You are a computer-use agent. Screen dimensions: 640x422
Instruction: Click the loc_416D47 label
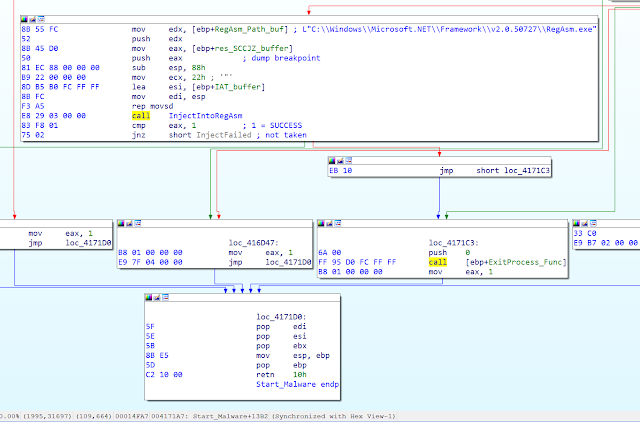coord(253,243)
